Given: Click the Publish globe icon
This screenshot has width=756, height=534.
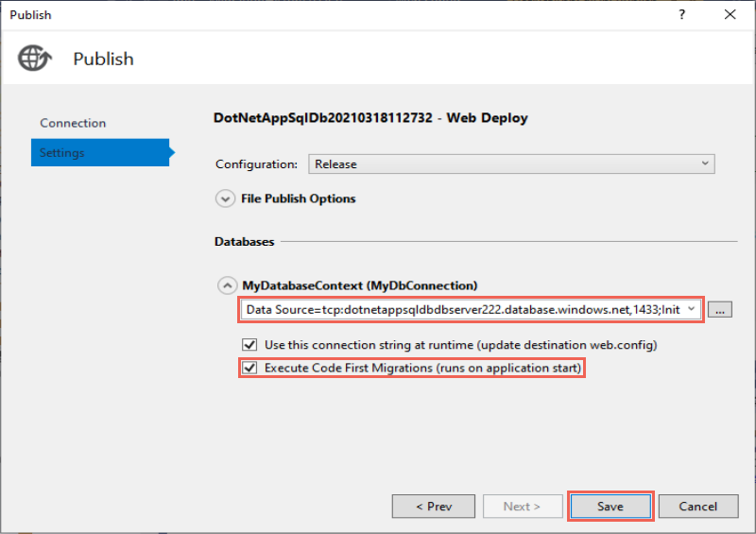Looking at the screenshot, I should (x=34, y=58).
